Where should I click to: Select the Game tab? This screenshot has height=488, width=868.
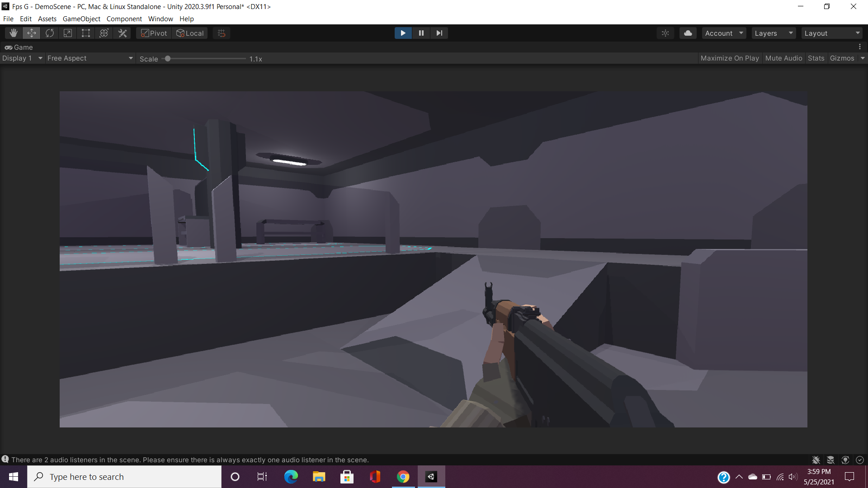click(19, 47)
